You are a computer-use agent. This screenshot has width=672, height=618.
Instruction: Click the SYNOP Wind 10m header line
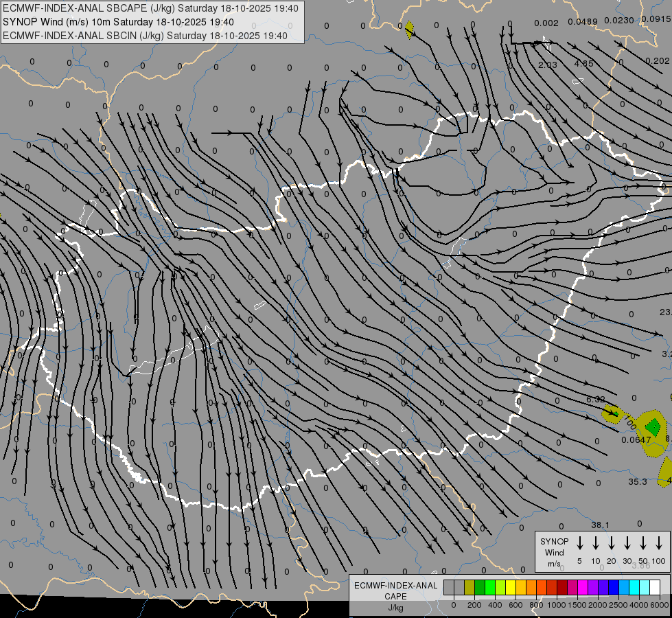coord(118,22)
